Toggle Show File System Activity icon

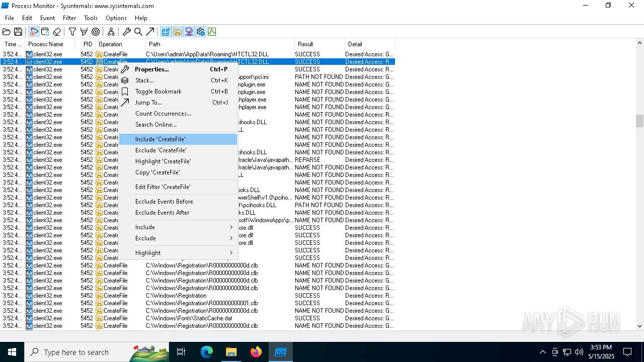click(x=177, y=32)
